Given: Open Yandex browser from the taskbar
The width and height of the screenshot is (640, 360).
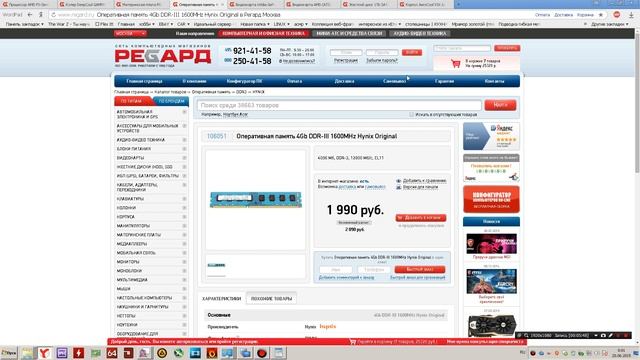Looking at the screenshot, I should 44,353.
